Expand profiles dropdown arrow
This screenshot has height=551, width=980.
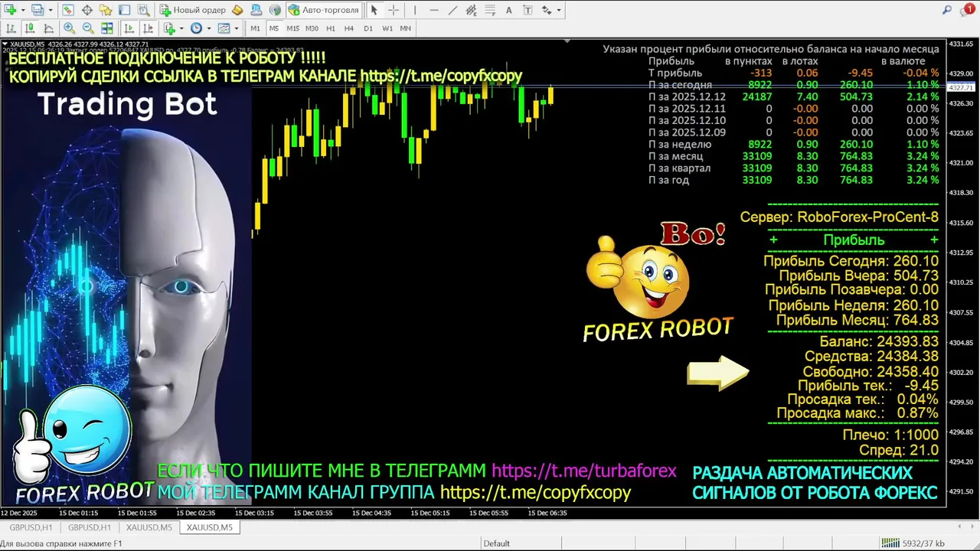(51, 10)
